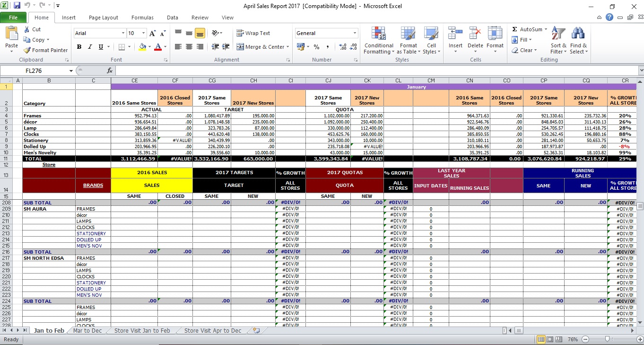
Task: Open Format as Table gallery
Action: pyautogui.click(x=408, y=41)
